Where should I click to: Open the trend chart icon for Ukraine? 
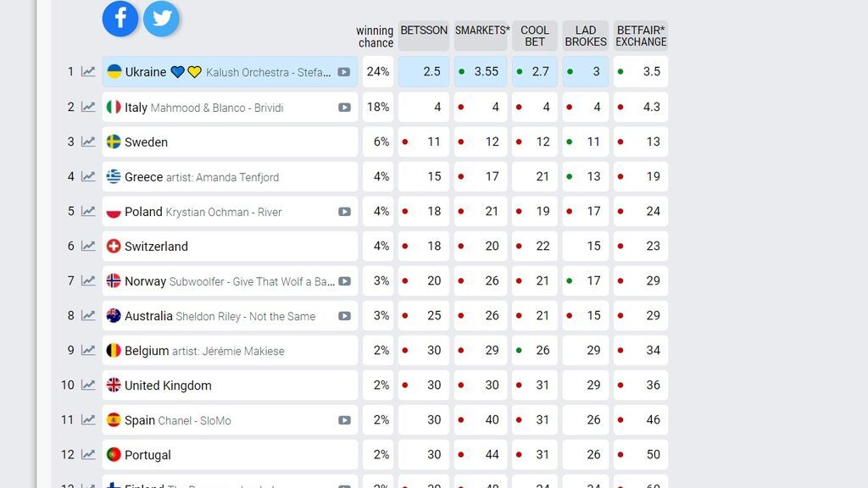(x=88, y=71)
